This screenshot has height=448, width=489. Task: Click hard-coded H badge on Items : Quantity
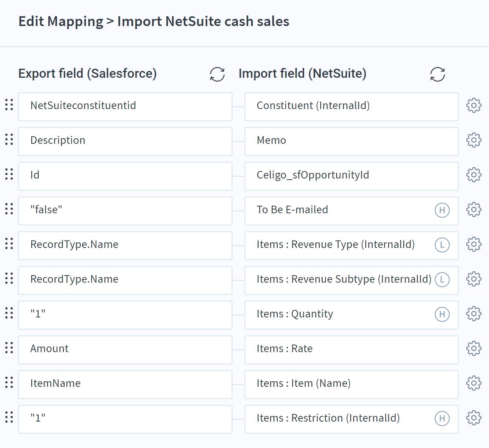tap(442, 314)
